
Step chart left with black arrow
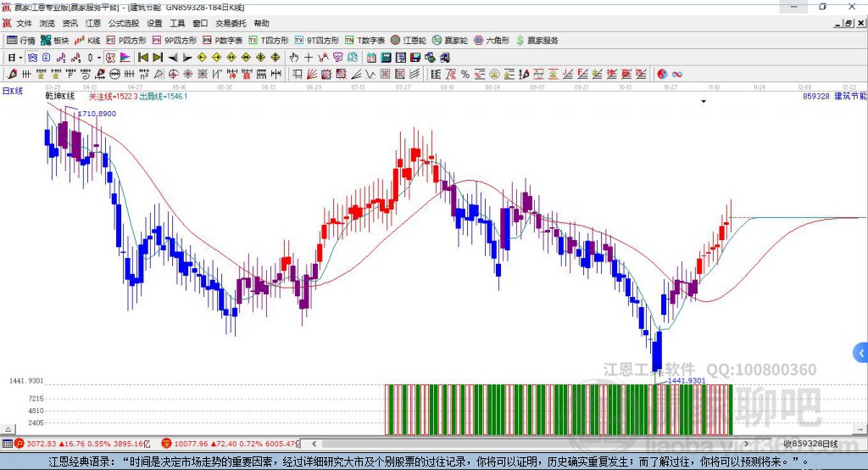tap(173, 57)
